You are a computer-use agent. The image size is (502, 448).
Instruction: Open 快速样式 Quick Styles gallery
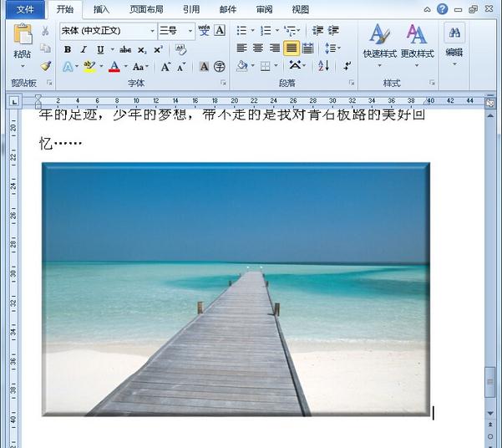click(x=380, y=45)
